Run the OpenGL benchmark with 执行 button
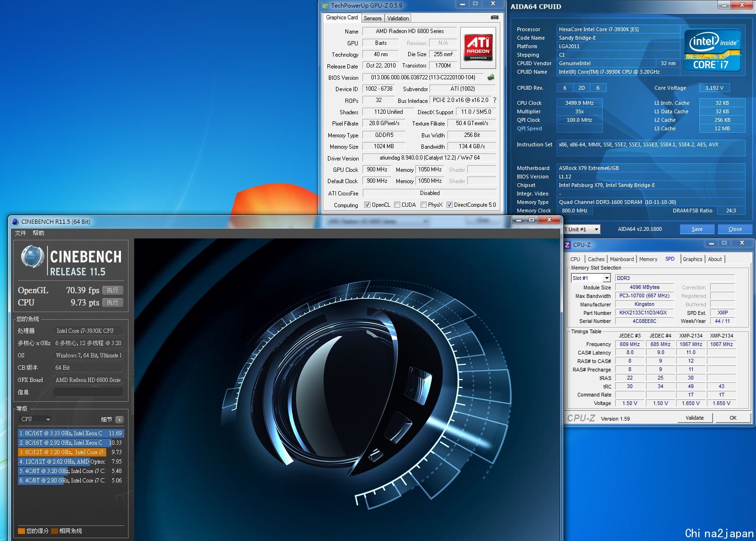756x541 pixels. coord(112,290)
